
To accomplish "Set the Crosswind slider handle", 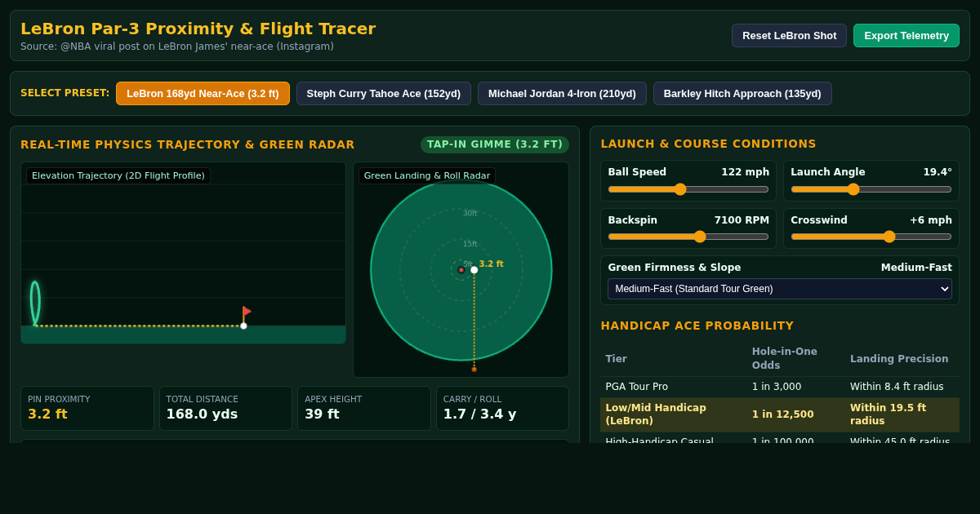I will tap(889, 237).
